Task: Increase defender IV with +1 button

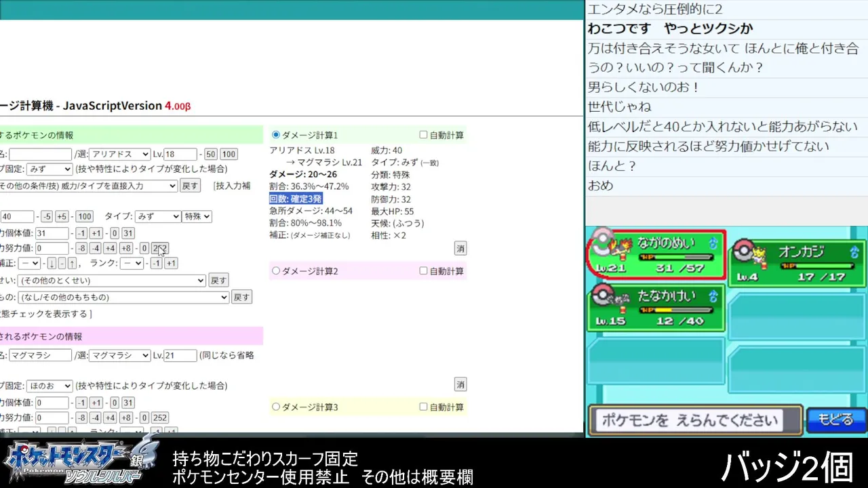Action: coord(96,403)
